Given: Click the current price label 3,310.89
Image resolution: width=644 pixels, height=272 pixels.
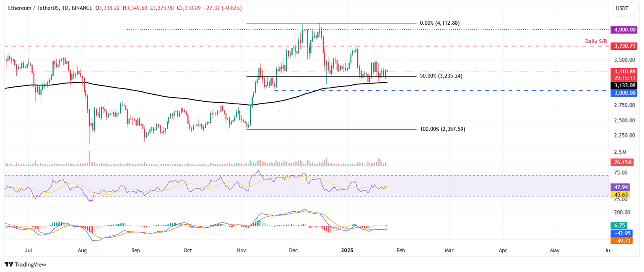Looking at the screenshot, I should 624,71.
